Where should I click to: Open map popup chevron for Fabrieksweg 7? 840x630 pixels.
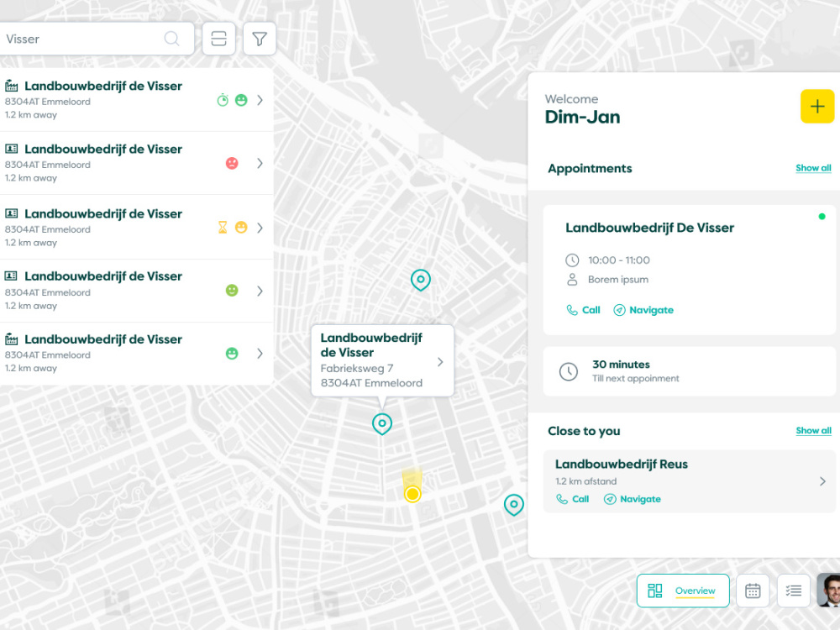440,362
